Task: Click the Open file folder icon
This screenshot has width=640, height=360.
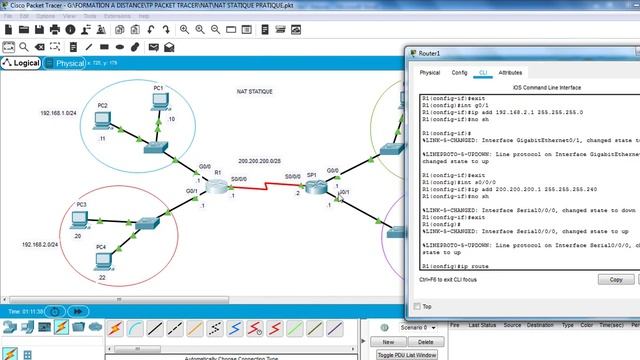Action: coord(24,29)
